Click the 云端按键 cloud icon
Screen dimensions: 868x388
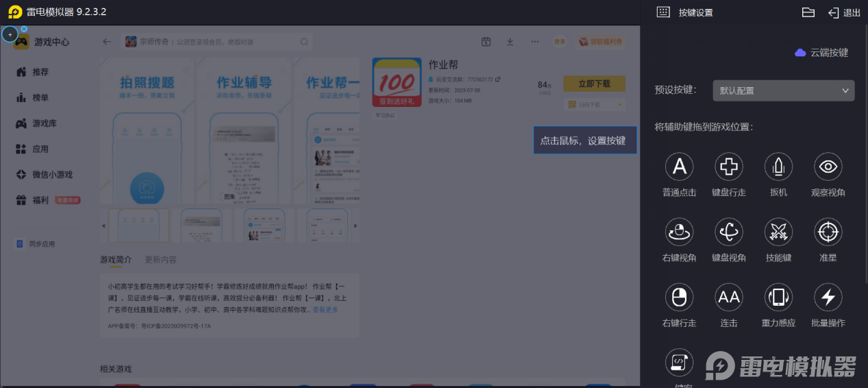point(800,53)
